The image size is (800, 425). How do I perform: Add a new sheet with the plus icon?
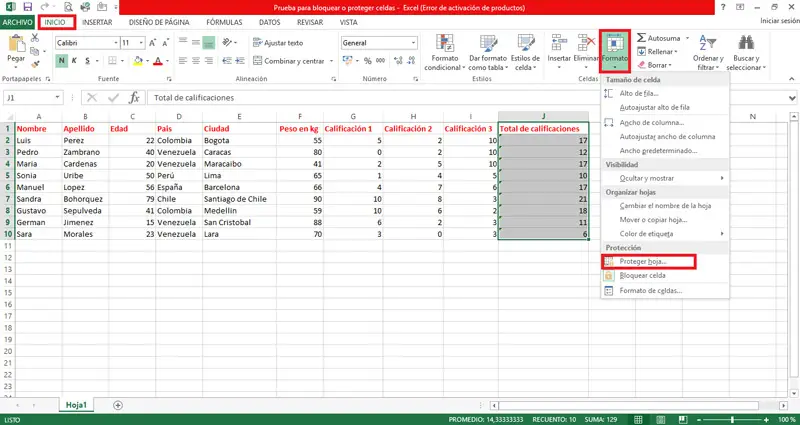[x=118, y=405]
